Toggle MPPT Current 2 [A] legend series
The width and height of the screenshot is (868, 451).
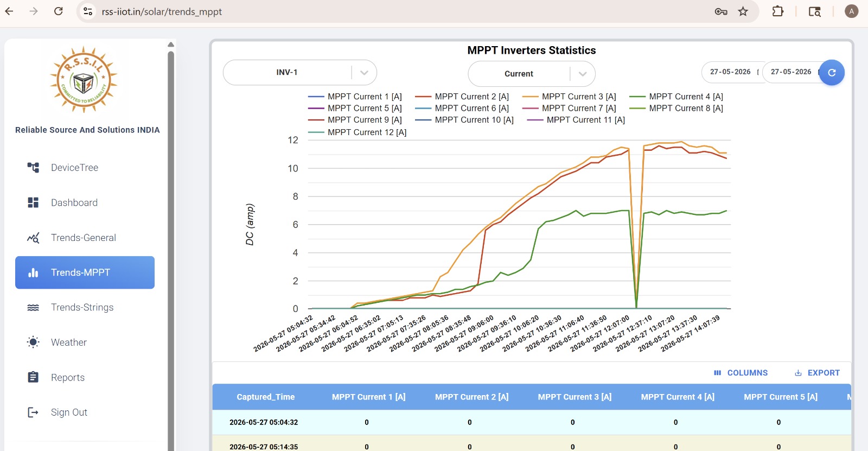462,97
